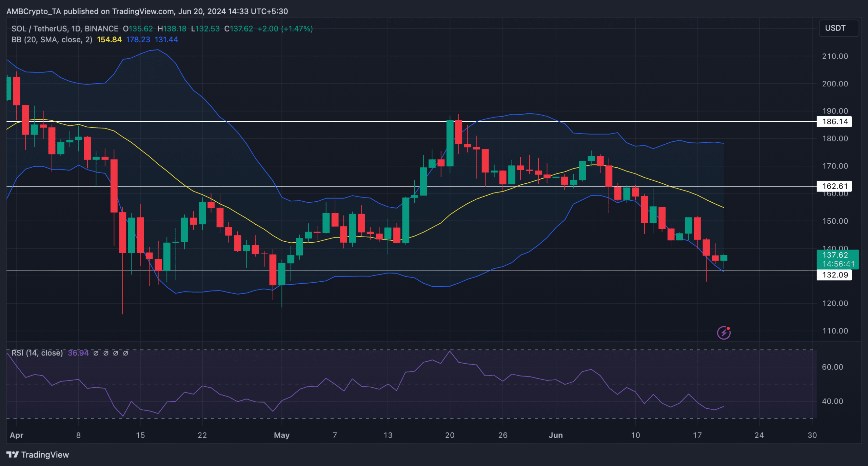Click the Apr label on the time axis
Image resolution: width=868 pixels, height=466 pixels.
pyautogui.click(x=16, y=435)
